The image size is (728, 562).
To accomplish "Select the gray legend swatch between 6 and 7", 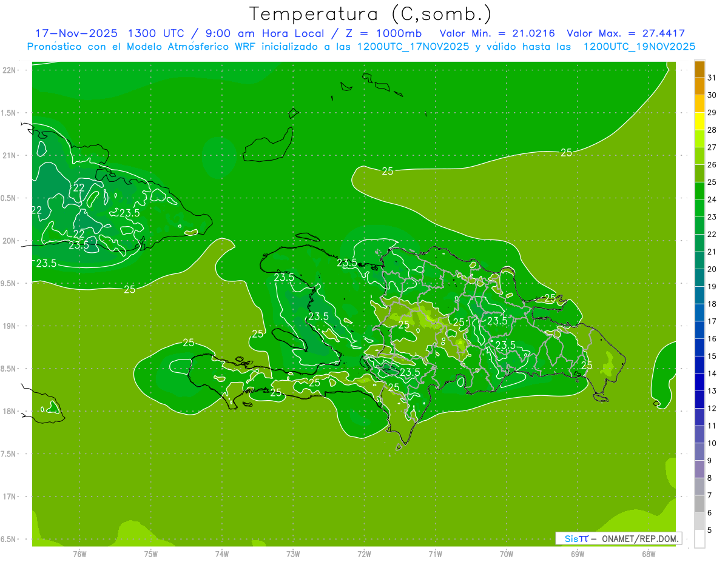I will coord(699,504).
